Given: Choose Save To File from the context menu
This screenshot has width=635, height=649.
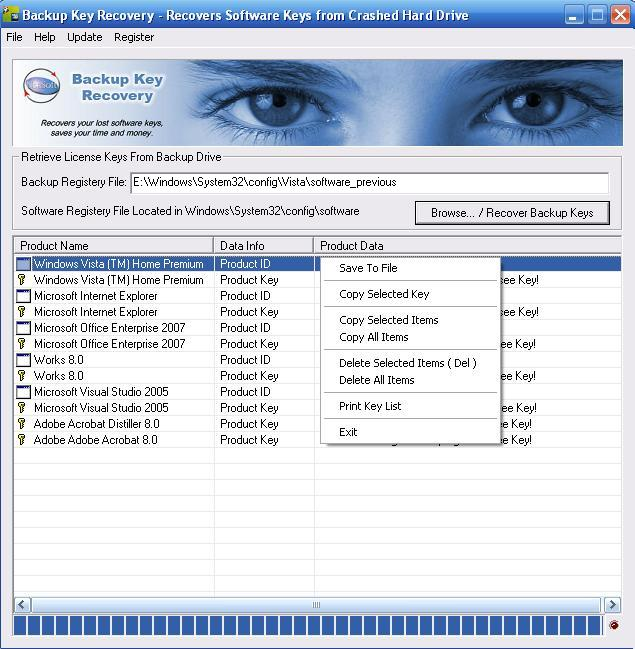Looking at the screenshot, I should coord(411,268).
